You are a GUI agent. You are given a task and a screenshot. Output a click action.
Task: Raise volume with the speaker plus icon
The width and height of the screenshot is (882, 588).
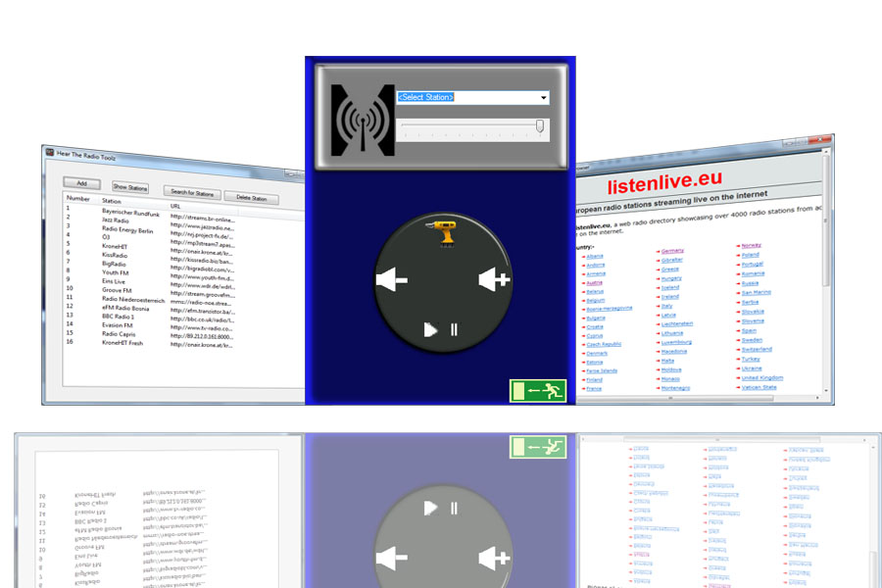click(x=494, y=279)
